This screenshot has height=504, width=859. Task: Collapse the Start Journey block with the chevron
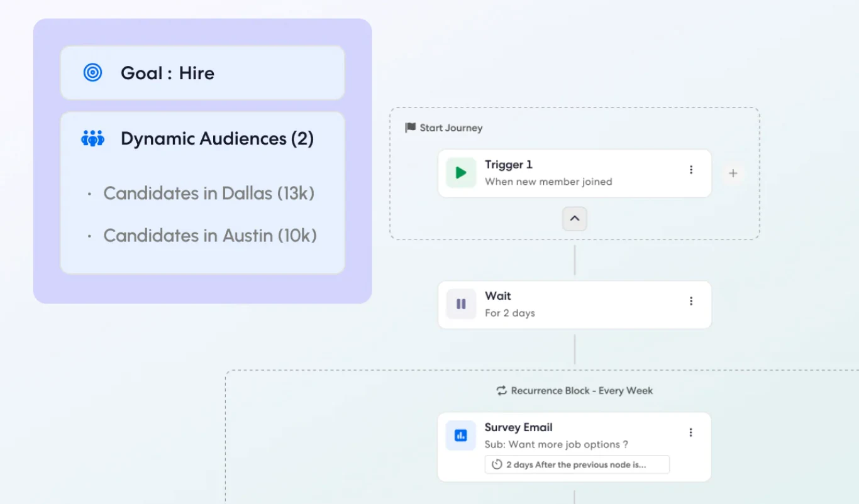point(574,219)
